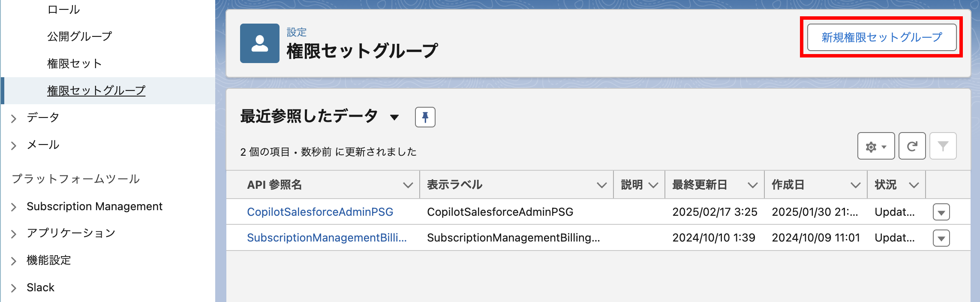Open the SubscriptionManagementBilli... record link
Image resolution: width=980 pixels, height=302 pixels.
click(x=327, y=238)
